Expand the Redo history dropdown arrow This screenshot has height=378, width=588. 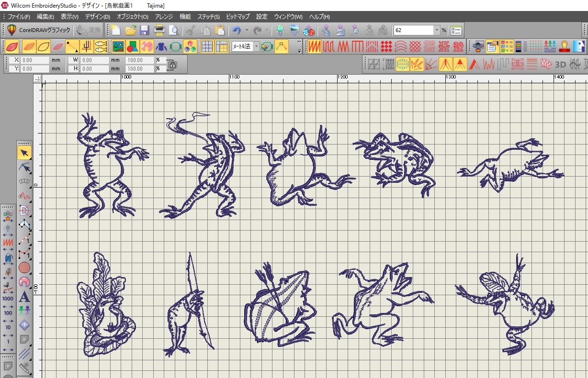(267, 31)
